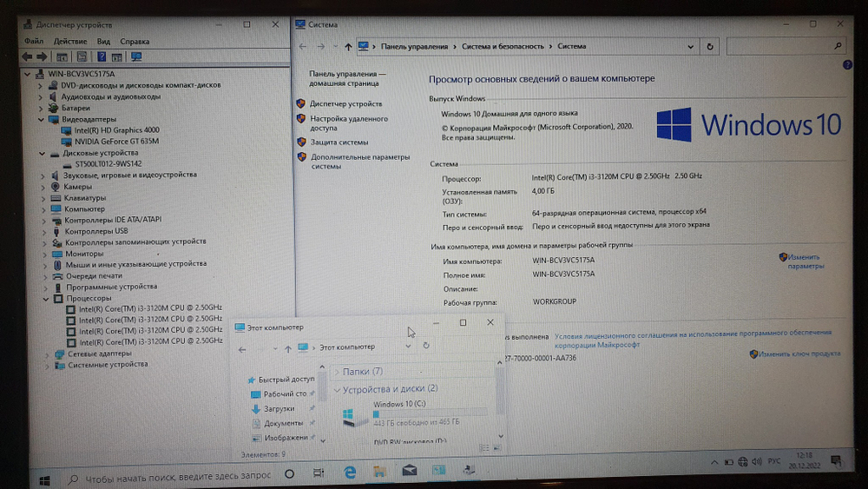Open Загрузки in explorer sidebar

[279, 409]
